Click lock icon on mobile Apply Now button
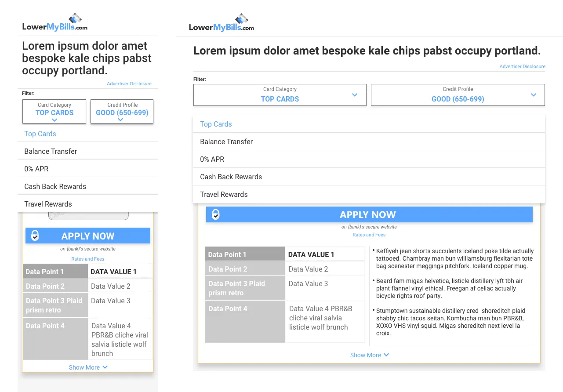This screenshot has height=392, width=563. 35,236
